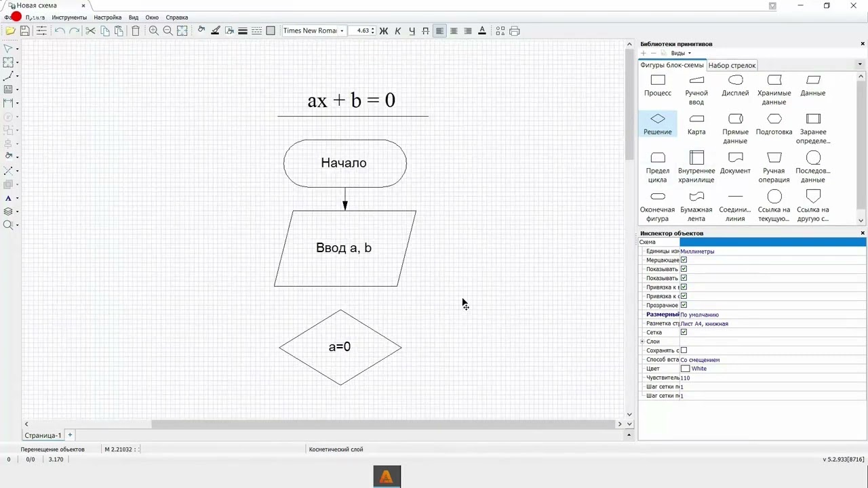Select the Решение decision shape
The height and width of the screenshot is (488, 868).
(x=658, y=124)
